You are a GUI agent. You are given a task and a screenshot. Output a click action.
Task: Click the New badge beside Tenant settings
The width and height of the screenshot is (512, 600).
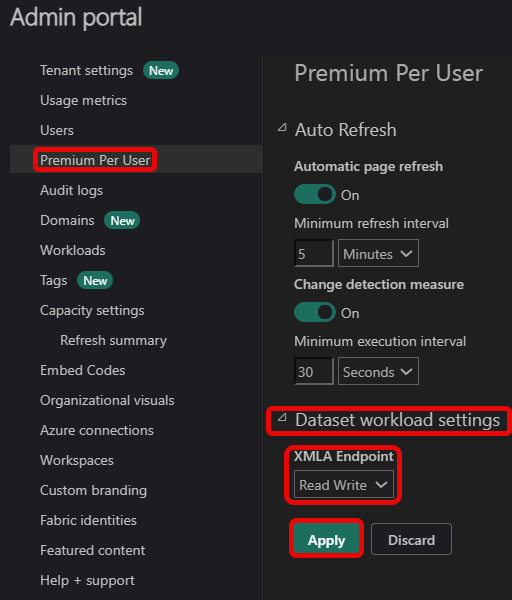click(x=161, y=71)
